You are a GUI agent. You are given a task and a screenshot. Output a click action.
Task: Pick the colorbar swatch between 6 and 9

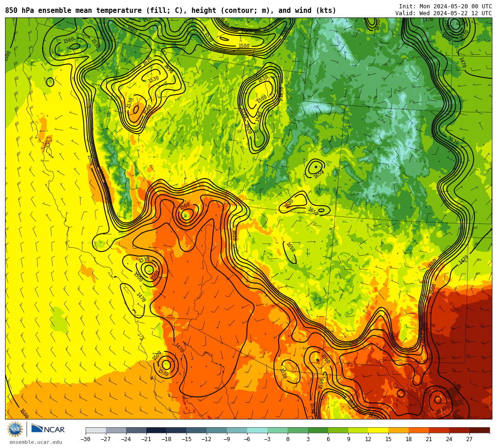[338, 430]
